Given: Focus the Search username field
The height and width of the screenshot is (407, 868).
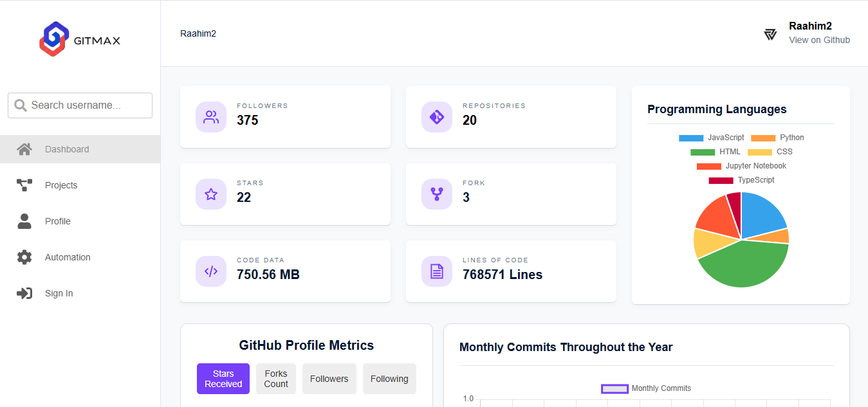Looking at the screenshot, I should pos(80,105).
